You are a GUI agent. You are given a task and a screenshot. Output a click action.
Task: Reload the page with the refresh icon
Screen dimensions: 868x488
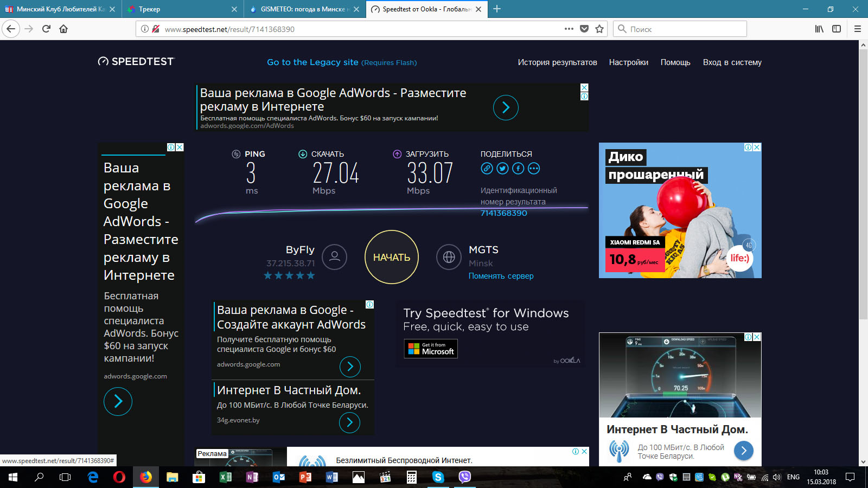click(46, 29)
